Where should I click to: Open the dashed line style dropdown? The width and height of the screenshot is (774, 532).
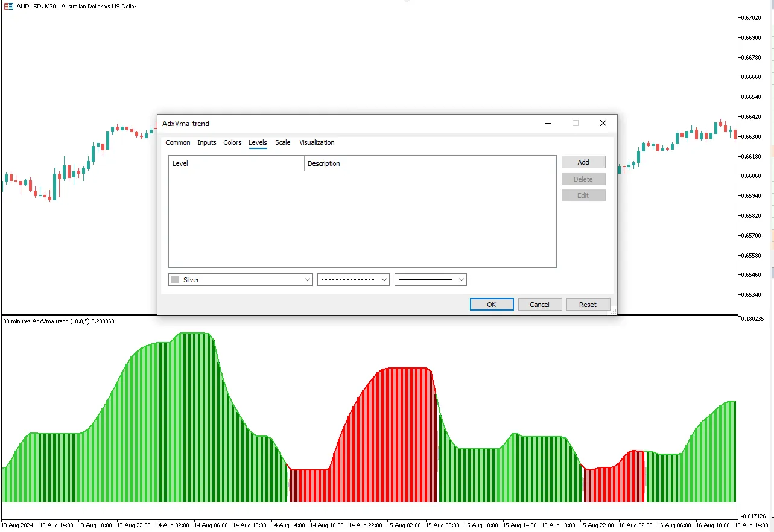click(x=354, y=280)
